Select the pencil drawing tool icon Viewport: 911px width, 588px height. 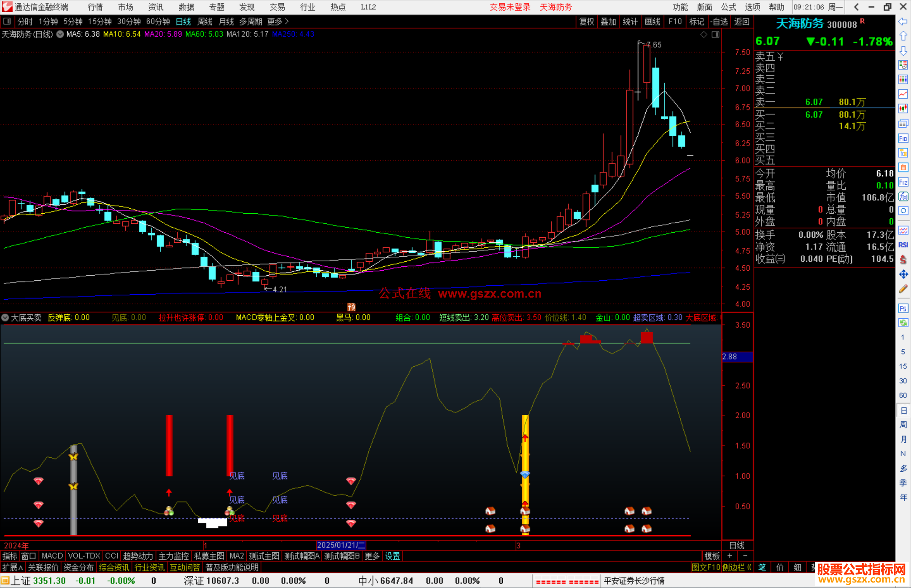(x=903, y=289)
